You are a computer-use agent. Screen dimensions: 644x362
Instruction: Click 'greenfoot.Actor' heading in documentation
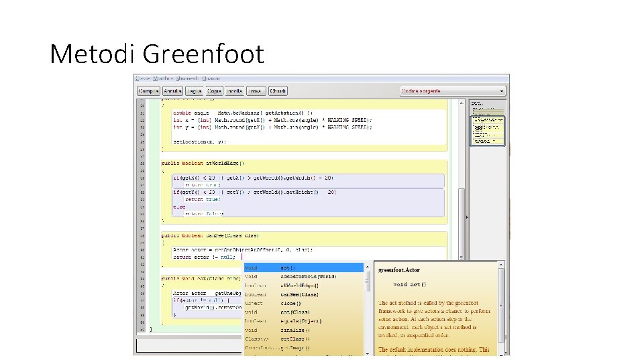[x=399, y=270]
